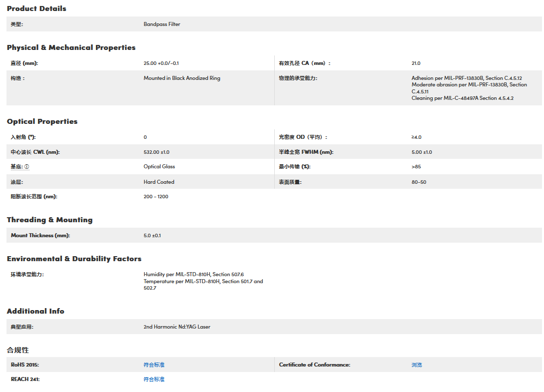
Task: Open the REACH 241 符合标准 link
Action: pos(154,380)
